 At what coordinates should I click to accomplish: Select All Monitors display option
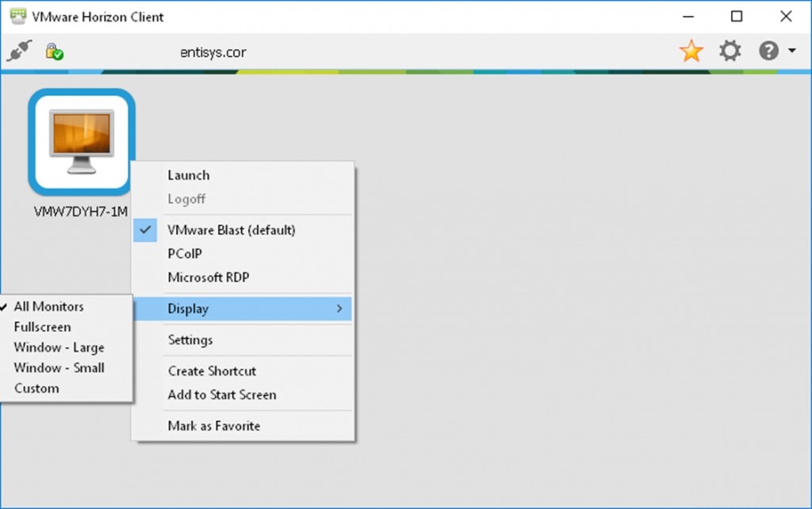point(66,307)
